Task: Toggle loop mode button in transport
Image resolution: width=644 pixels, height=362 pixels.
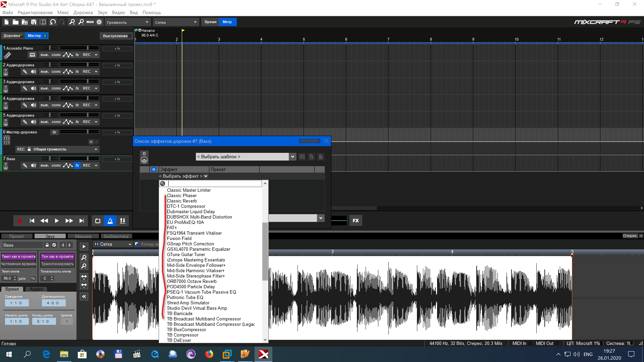Action: (98, 221)
